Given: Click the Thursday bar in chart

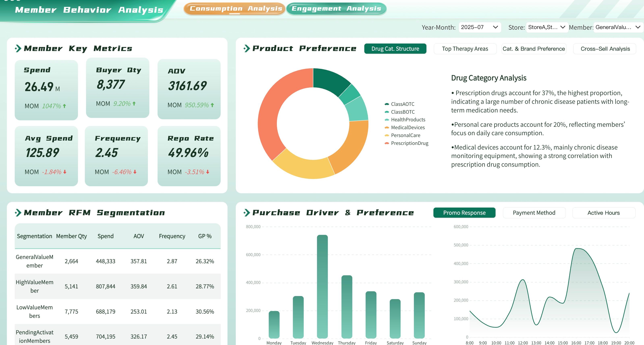Looking at the screenshot, I should coord(347,307).
